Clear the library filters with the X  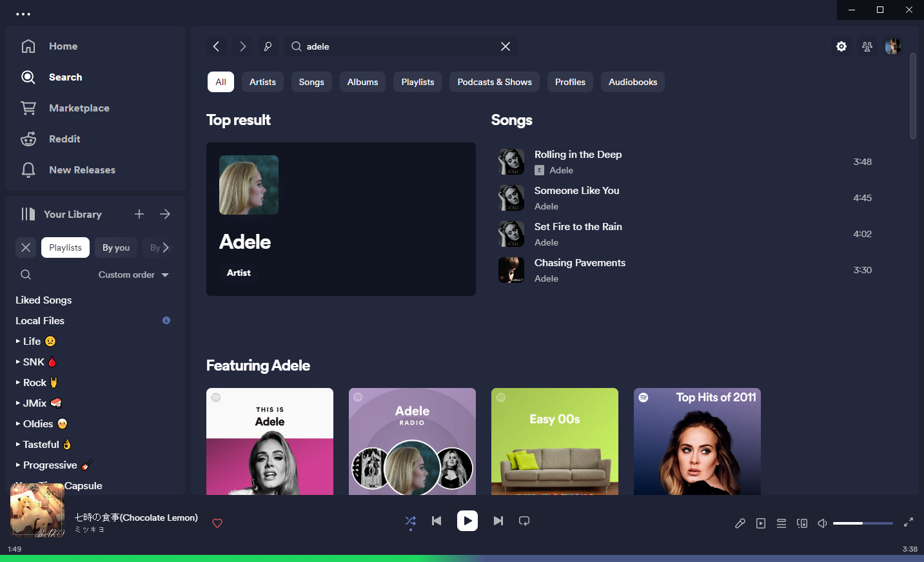(26, 247)
